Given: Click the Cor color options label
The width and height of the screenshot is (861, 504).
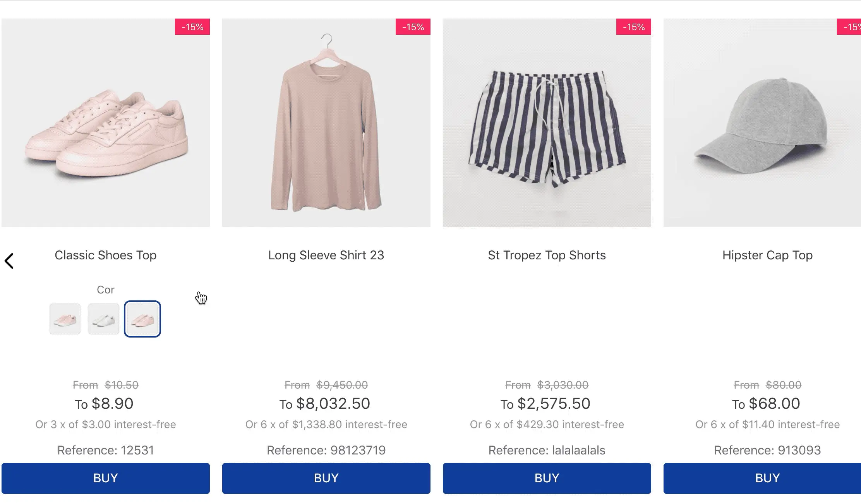Looking at the screenshot, I should click(x=106, y=290).
